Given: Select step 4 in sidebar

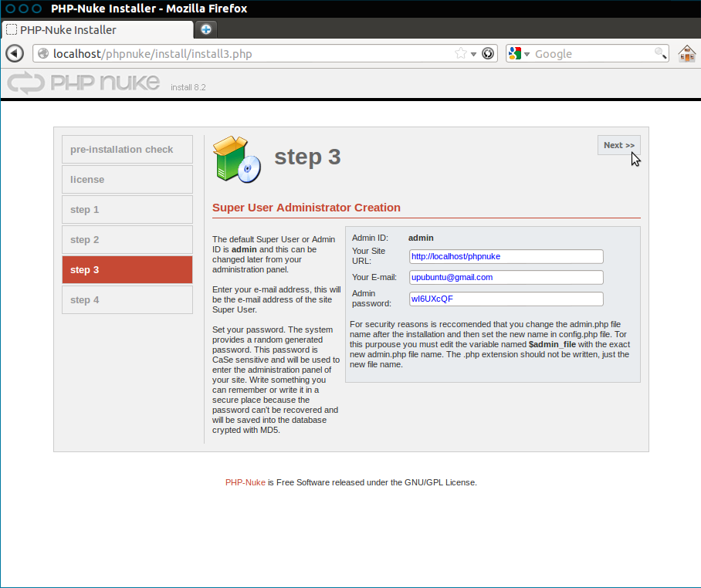Looking at the screenshot, I should pyautogui.click(x=127, y=300).
